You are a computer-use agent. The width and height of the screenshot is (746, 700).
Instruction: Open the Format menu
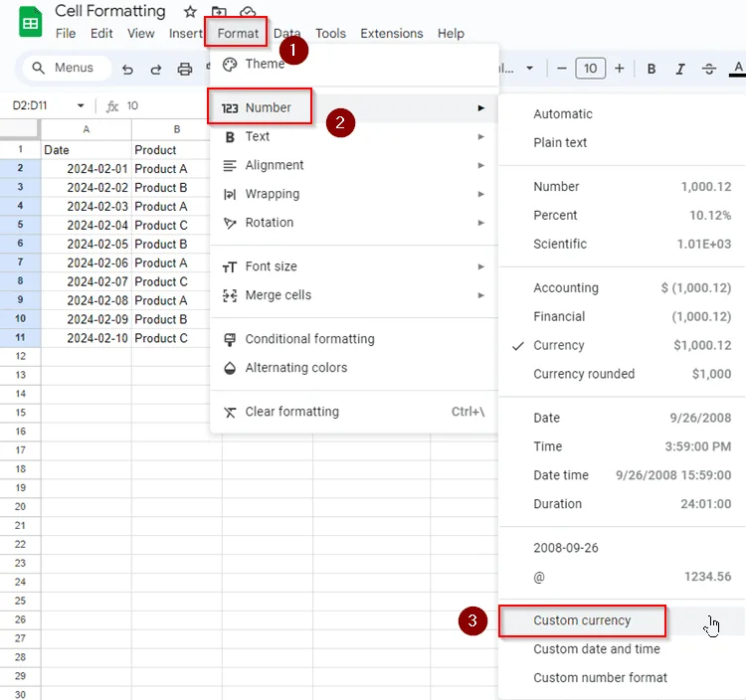coord(238,33)
